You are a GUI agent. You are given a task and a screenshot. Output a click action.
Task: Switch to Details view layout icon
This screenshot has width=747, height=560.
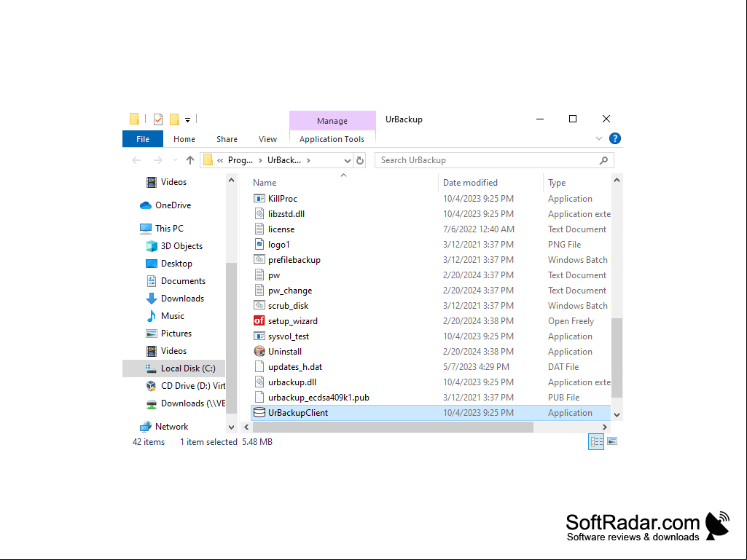[596, 441]
